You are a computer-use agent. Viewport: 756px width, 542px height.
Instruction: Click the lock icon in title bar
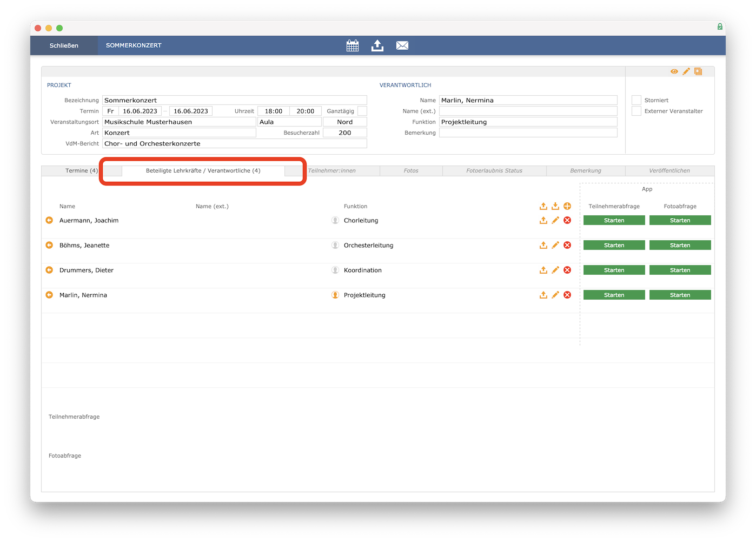pyautogui.click(x=720, y=27)
